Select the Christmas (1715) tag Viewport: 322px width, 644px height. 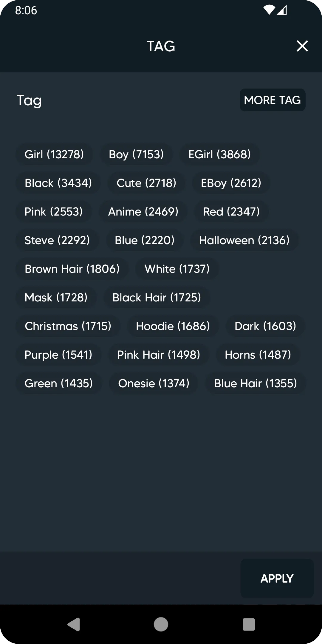(x=68, y=326)
